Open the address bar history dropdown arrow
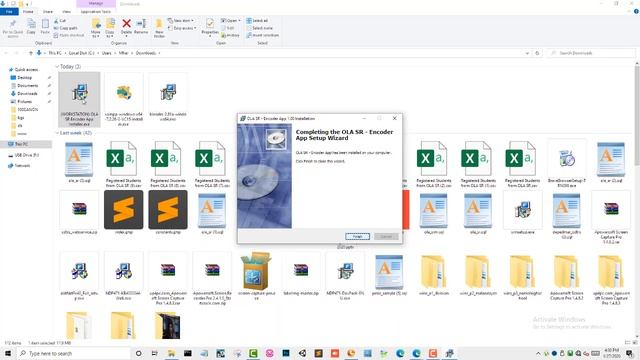This screenshot has height=360, width=640. (x=527, y=53)
